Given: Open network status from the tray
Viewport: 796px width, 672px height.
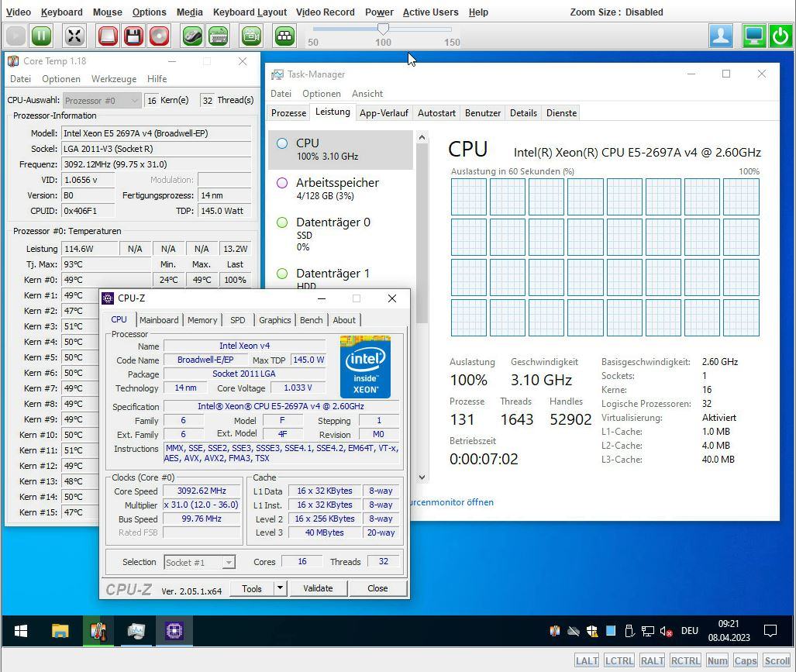Looking at the screenshot, I should pos(648,631).
